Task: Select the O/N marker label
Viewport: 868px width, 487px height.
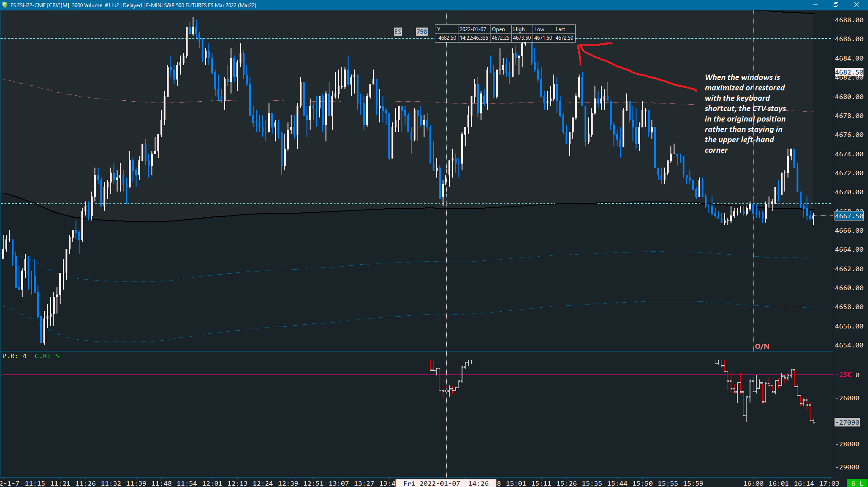Action: 762,347
